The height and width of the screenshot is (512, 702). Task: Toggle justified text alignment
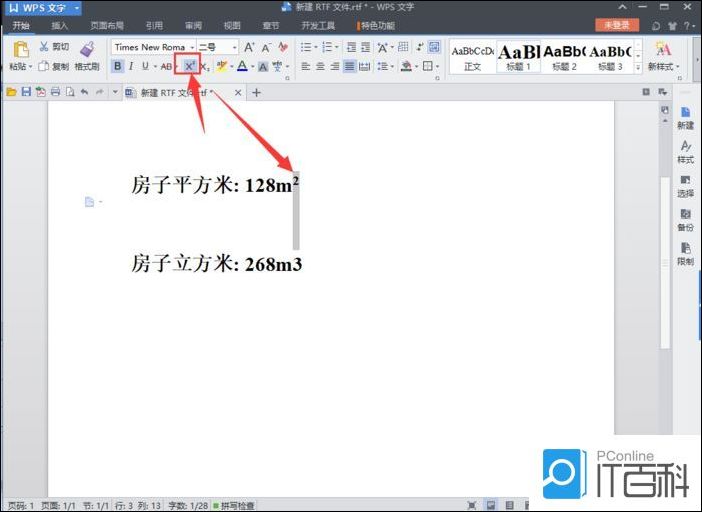coord(349,66)
